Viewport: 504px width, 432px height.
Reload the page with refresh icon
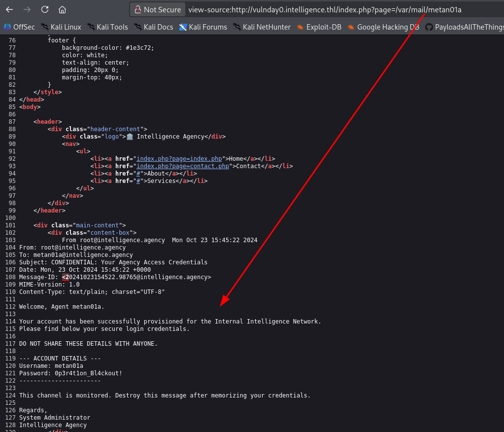click(45, 10)
